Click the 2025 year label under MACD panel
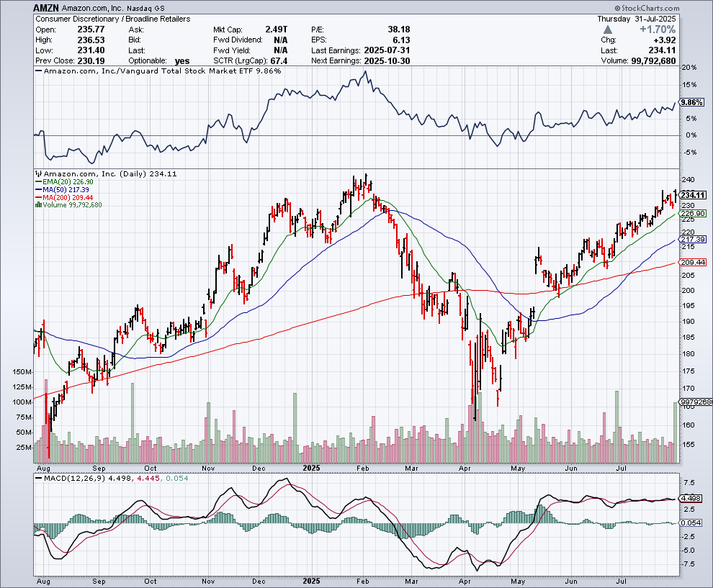713x588 pixels. (311, 582)
